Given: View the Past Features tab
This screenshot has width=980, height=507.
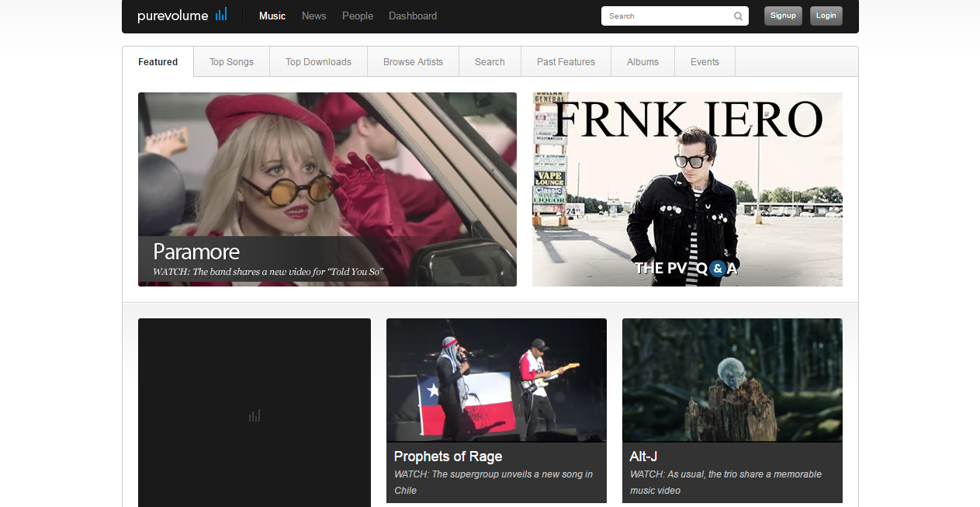Looking at the screenshot, I should coord(566,62).
